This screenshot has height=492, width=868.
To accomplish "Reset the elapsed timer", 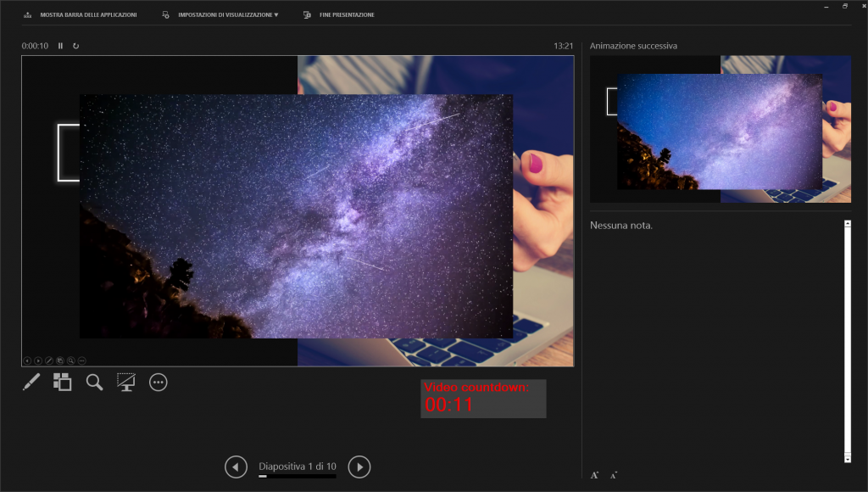I will [75, 46].
